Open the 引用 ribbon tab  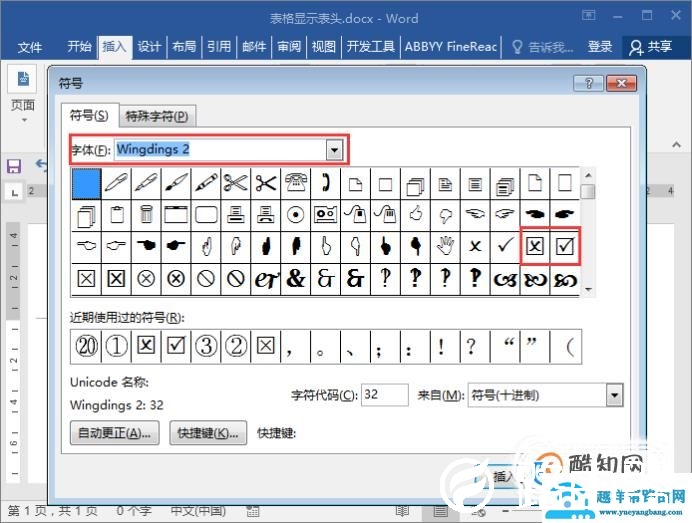point(219,46)
